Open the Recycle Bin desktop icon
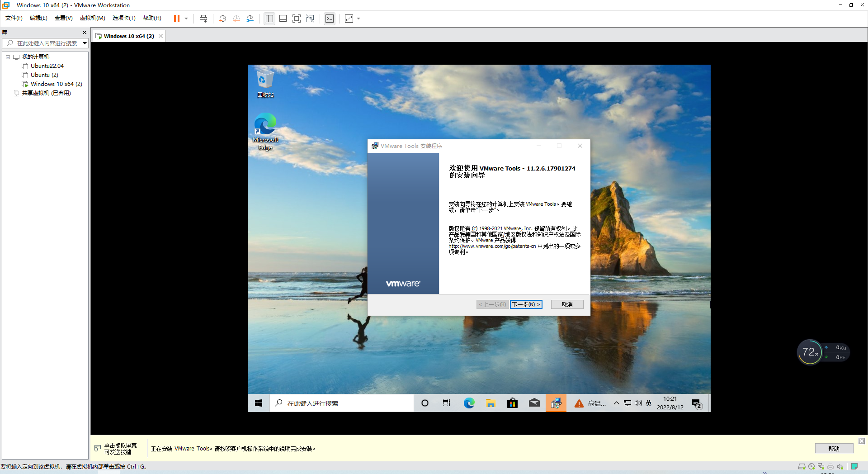This screenshot has height=474, width=868. pyautogui.click(x=265, y=84)
